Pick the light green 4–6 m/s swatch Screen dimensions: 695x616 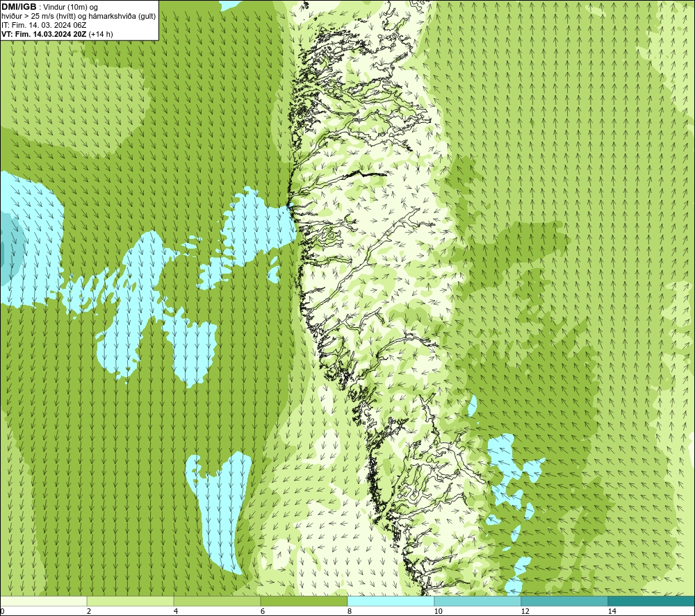(217, 601)
